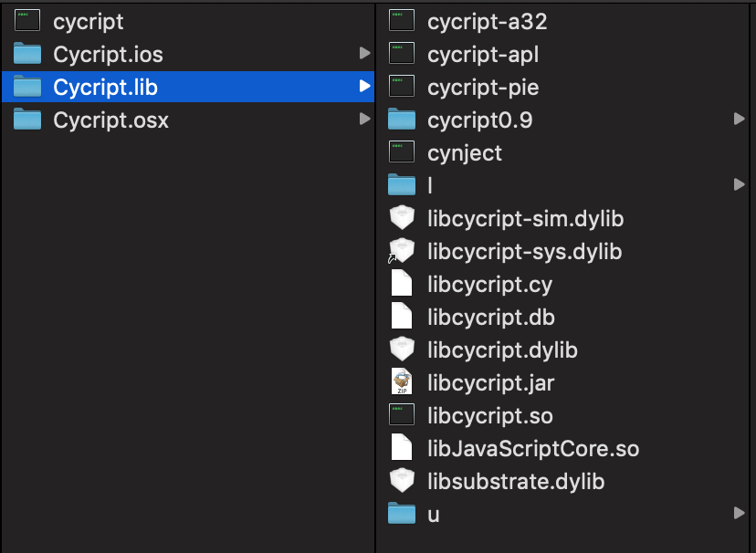The image size is (756, 553).
Task: Select the libJavaScriptCore.so file name
Action: coord(533,449)
